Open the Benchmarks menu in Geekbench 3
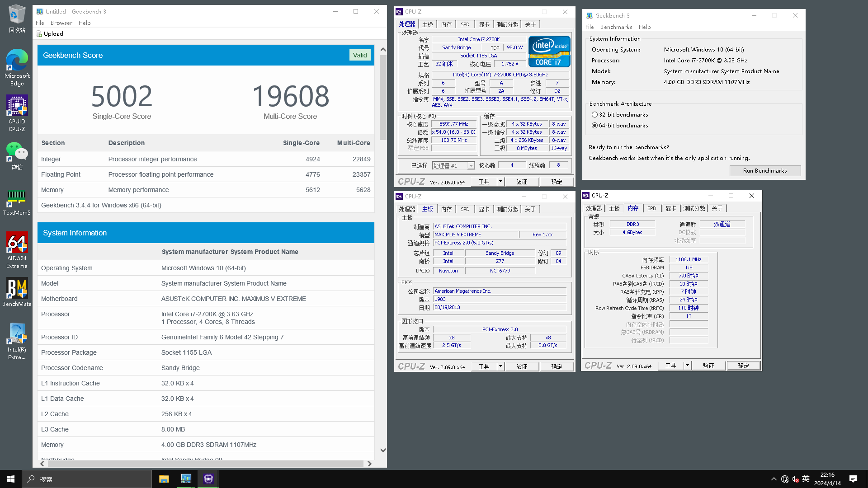 pyautogui.click(x=616, y=27)
